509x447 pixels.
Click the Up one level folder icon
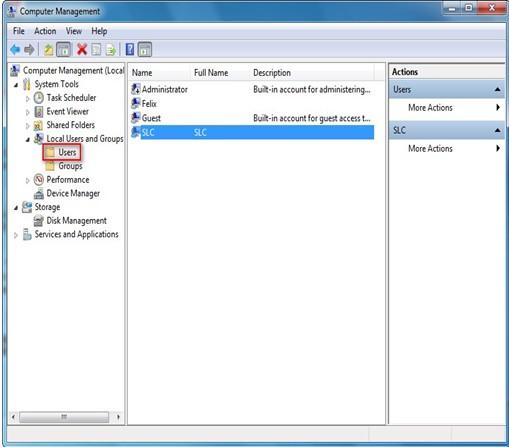[x=48, y=50]
